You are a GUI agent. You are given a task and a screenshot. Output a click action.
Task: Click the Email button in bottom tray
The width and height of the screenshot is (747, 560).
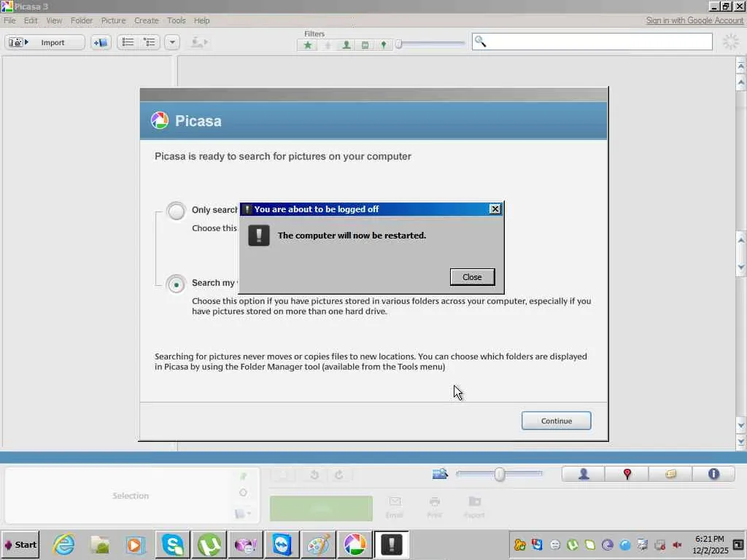pyautogui.click(x=395, y=507)
